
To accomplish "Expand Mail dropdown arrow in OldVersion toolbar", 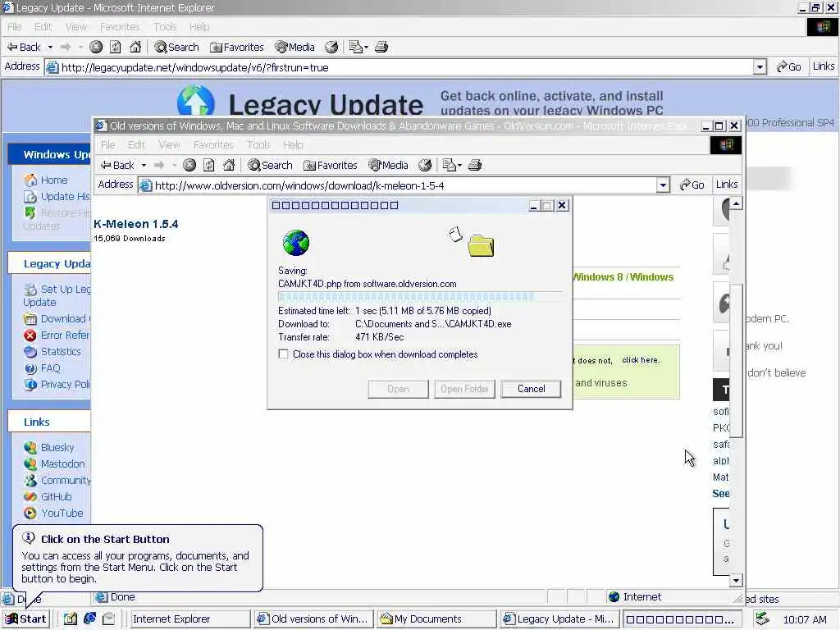I will point(459,166).
